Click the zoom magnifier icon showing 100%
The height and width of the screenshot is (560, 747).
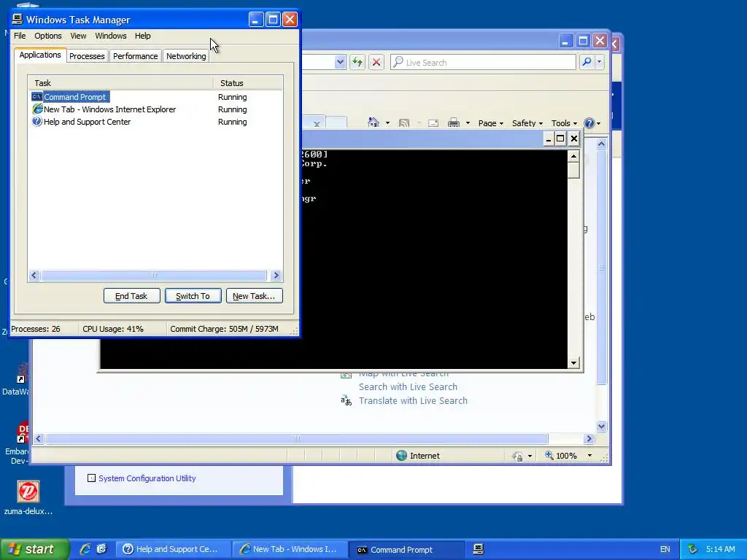(x=549, y=455)
